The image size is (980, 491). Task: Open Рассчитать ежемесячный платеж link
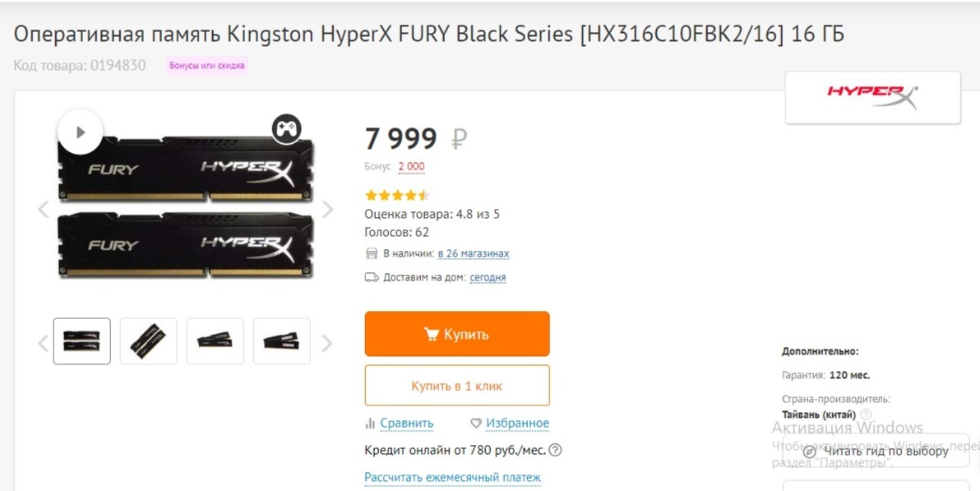453,478
